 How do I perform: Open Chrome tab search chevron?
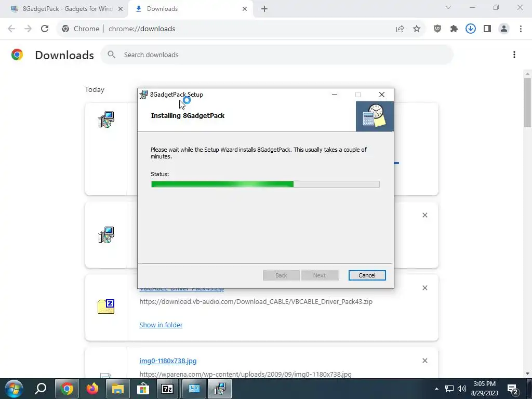tap(448, 7)
